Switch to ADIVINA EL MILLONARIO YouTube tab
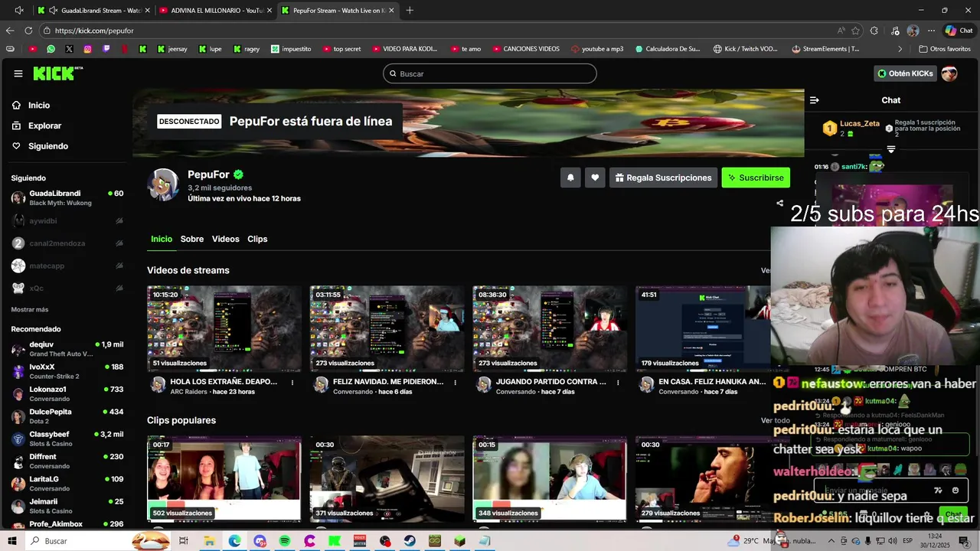 pyautogui.click(x=215, y=10)
